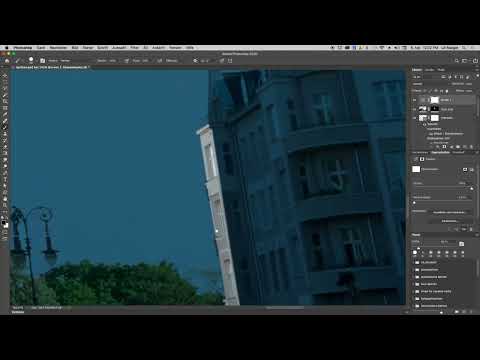Switch to the Kanäle tab

click(x=429, y=70)
